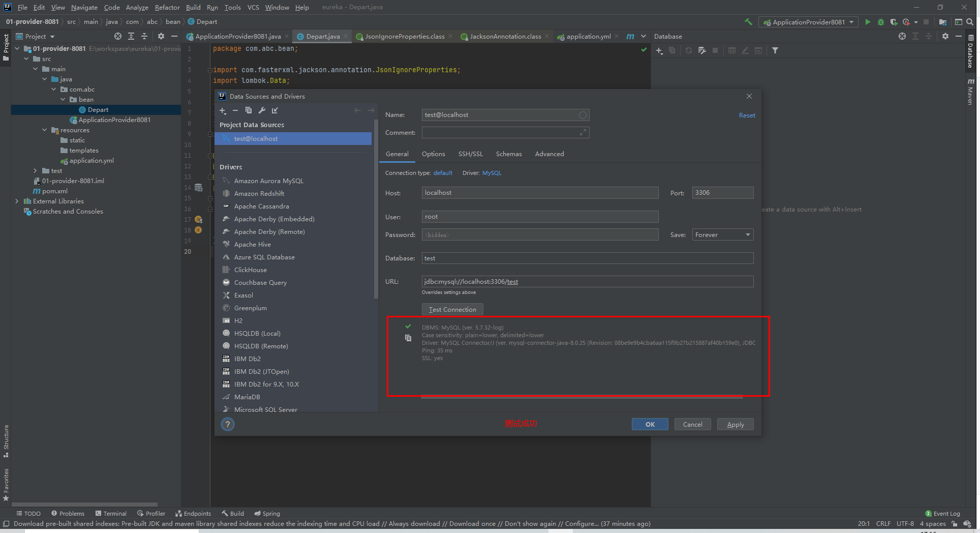Screen dimensions: 980x533
Task: Click the Cancel button
Action: (x=692, y=424)
